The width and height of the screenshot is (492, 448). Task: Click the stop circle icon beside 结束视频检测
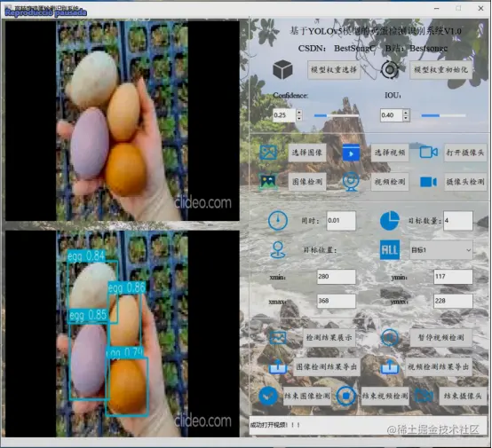(345, 396)
